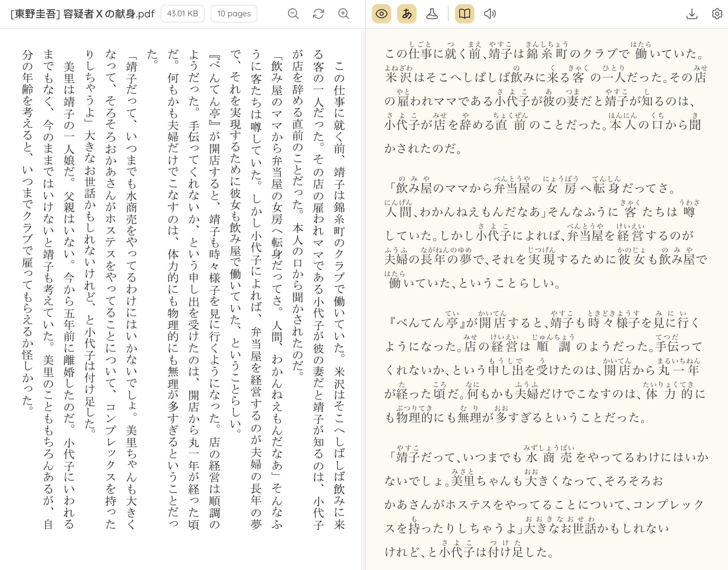The image size is (728, 570).
Task: Toggle furigana with the あ button
Action: (x=407, y=14)
